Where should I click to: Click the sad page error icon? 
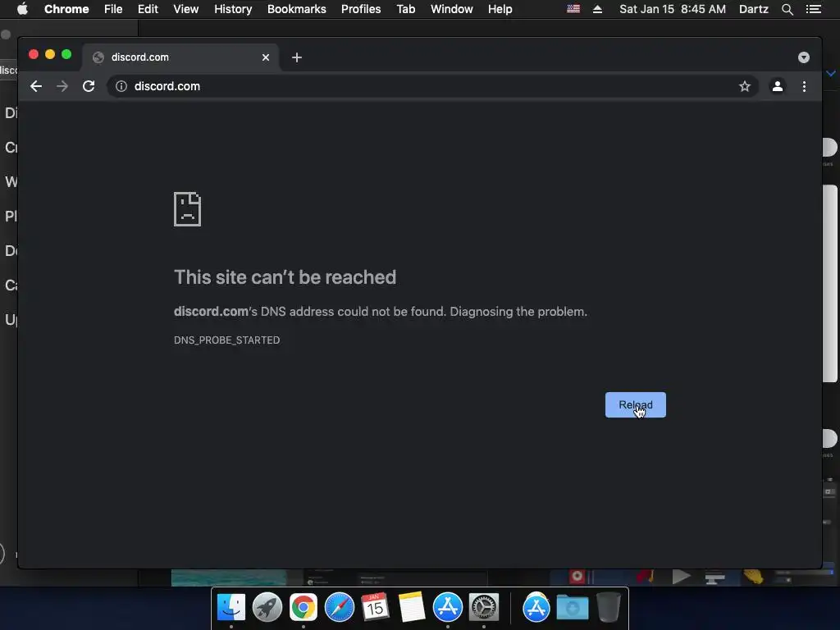click(188, 209)
